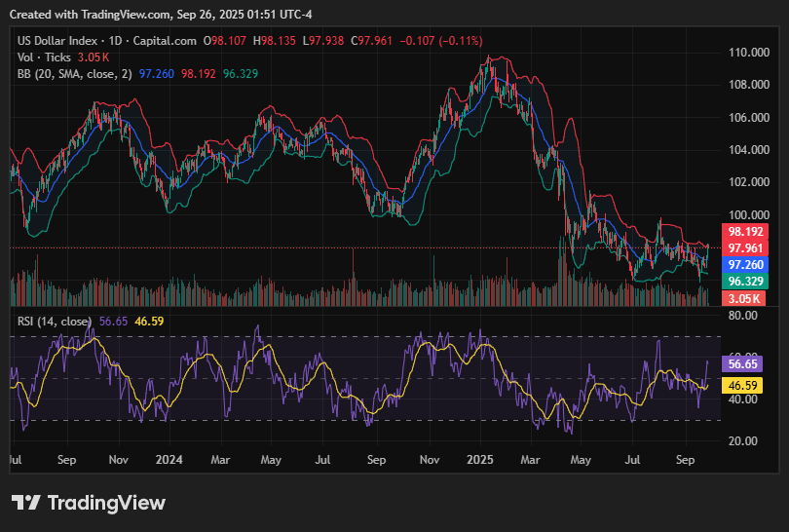Click the open value O98.107
The width and height of the screenshot is (789, 532).
(225, 41)
